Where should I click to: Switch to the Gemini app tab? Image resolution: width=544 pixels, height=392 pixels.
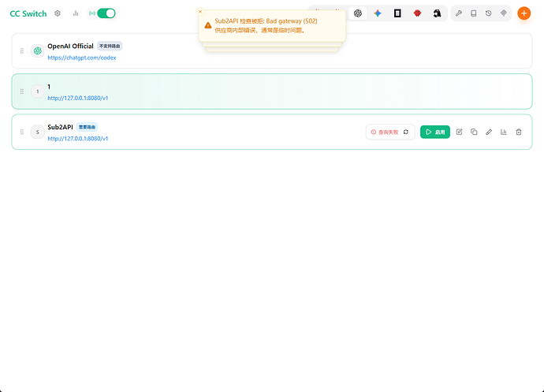click(378, 13)
